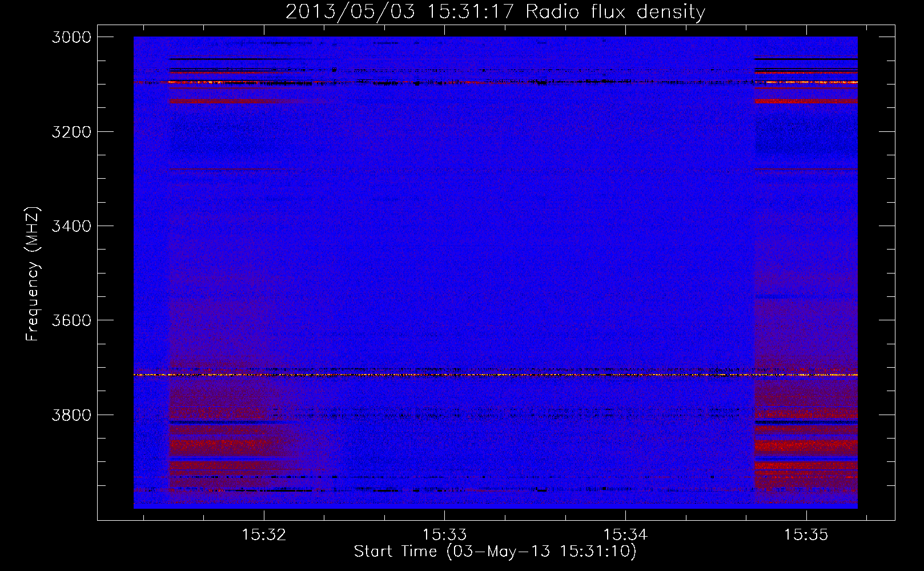This screenshot has height=571, width=924.
Task: Click the 3400 frequency tick label
Action: point(71,226)
